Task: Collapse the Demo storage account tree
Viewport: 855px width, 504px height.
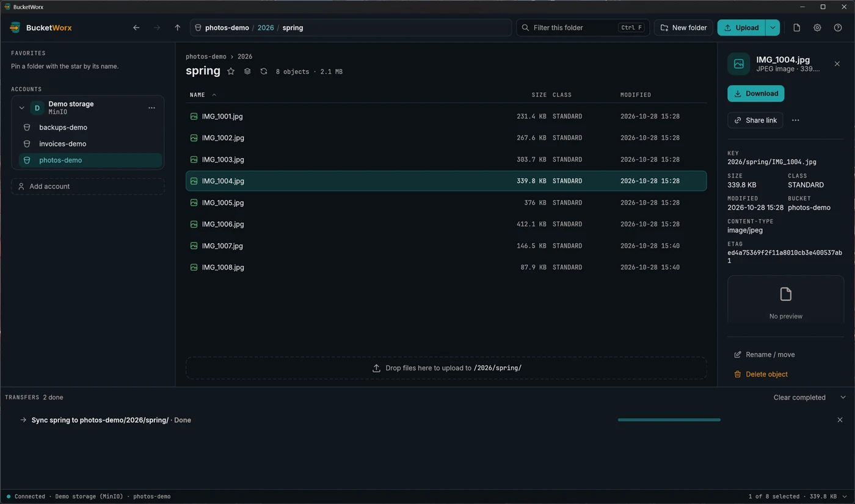Action: pos(21,108)
